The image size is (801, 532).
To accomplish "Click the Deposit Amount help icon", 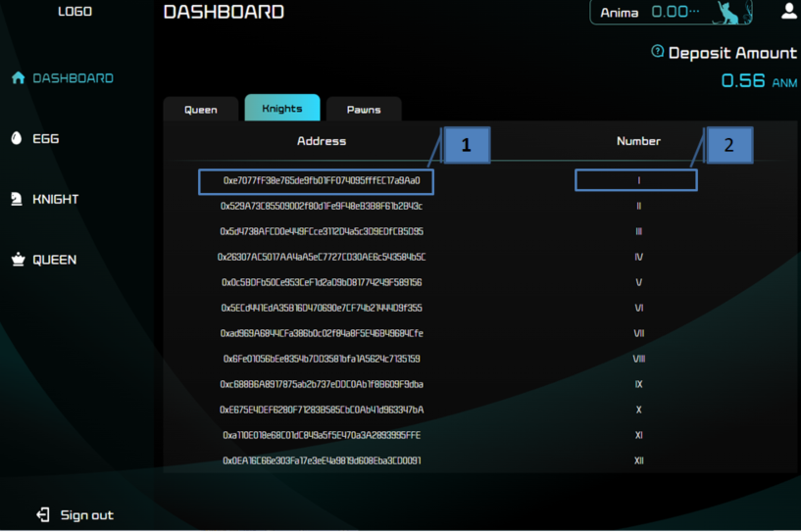I will (658, 51).
